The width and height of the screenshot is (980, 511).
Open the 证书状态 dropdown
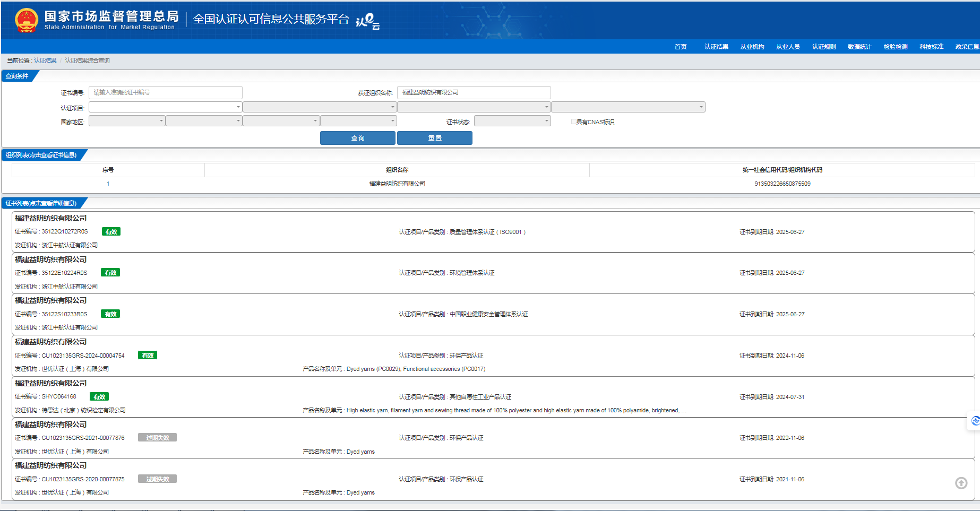(x=512, y=120)
